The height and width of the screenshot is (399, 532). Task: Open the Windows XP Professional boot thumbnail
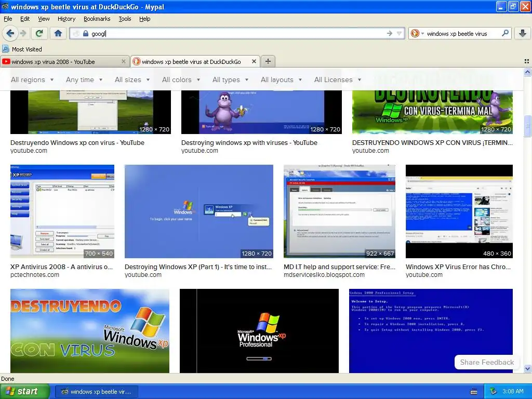point(259,331)
